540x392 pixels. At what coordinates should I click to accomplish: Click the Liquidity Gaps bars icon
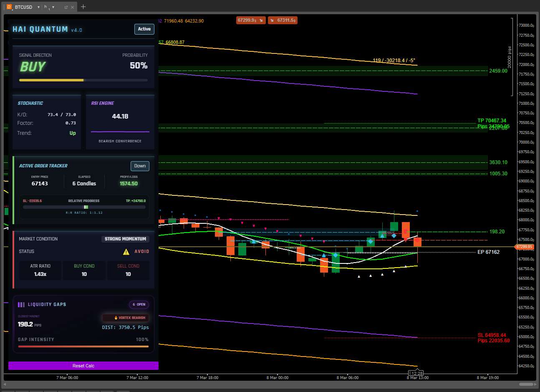[21, 305]
